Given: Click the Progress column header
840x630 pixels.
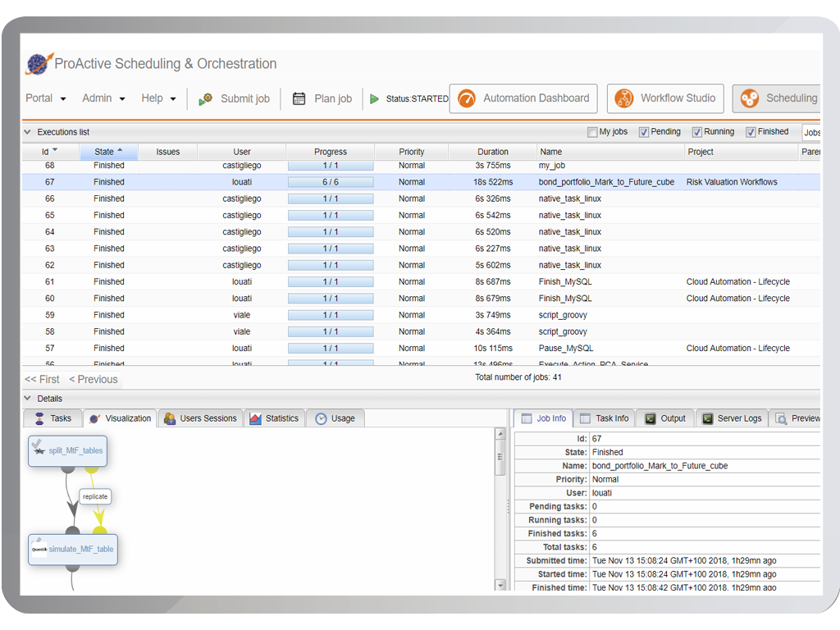Looking at the screenshot, I should [x=331, y=152].
